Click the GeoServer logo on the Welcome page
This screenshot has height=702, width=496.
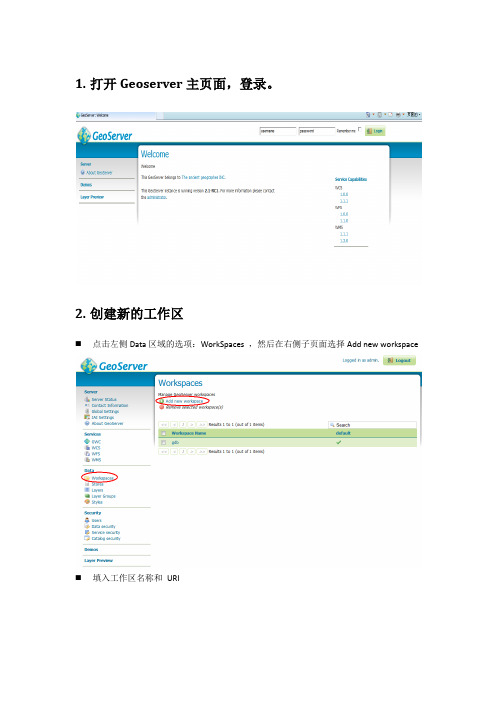coord(104,135)
